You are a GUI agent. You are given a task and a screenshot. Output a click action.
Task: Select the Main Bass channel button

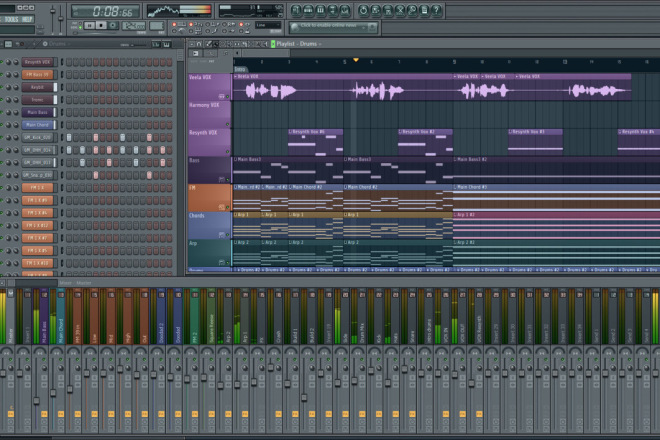coord(38,112)
